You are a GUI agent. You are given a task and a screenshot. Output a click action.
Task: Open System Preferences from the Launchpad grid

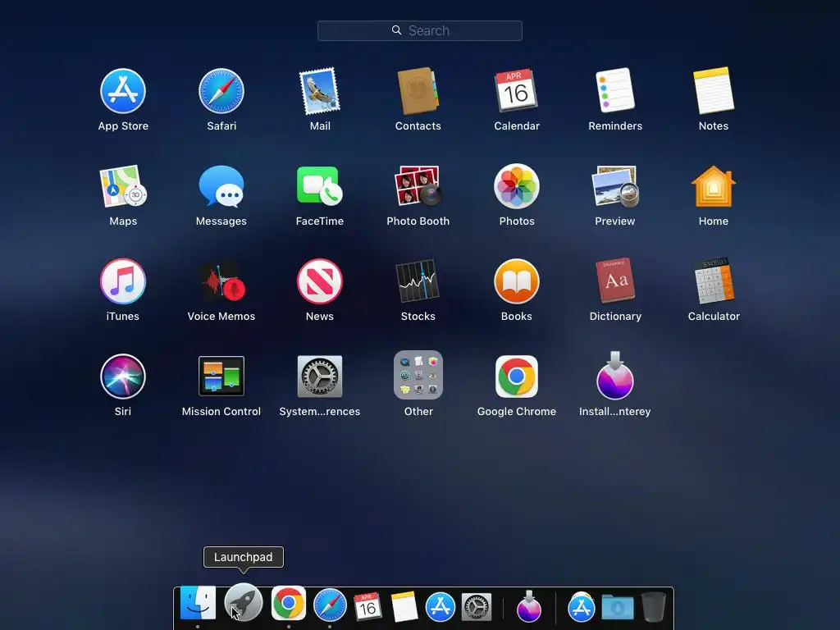(x=320, y=377)
